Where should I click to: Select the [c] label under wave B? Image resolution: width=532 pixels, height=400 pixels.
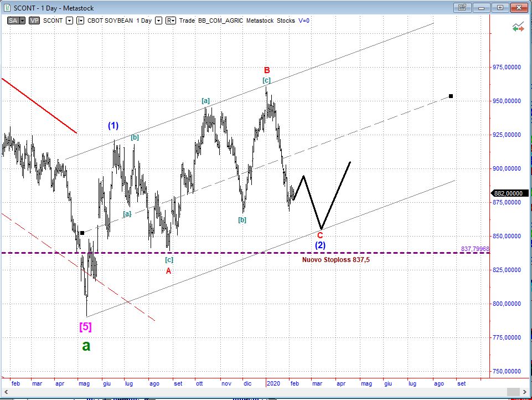[267, 80]
